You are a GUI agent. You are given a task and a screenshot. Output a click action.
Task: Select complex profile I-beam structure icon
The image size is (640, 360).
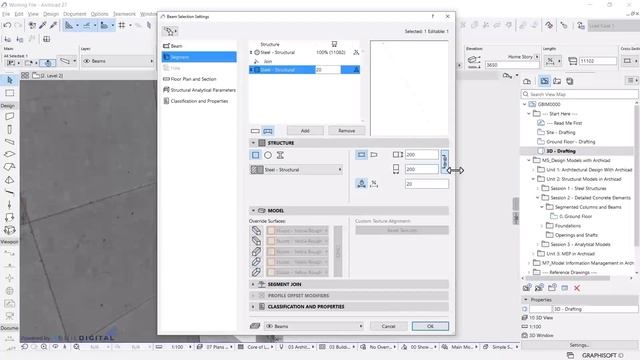[x=280, y=155]
